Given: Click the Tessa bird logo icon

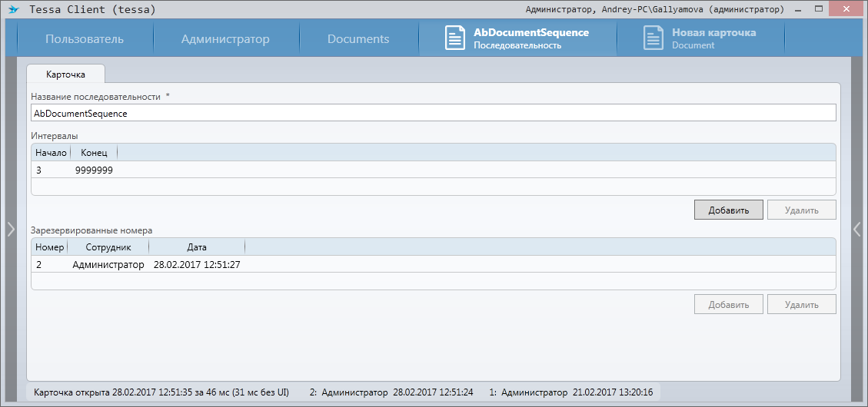Looking at the screenshot, I should coord(13,10).
